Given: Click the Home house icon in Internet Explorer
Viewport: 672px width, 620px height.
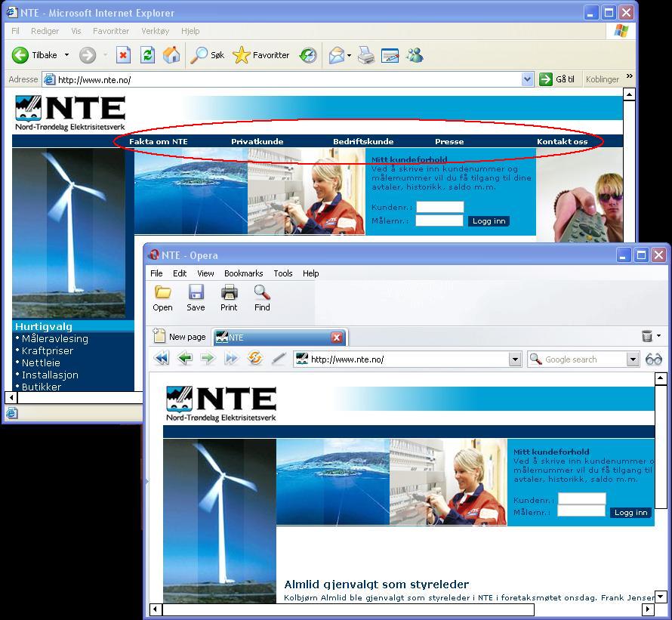Looking at the screenshot, I should (171, 55).
